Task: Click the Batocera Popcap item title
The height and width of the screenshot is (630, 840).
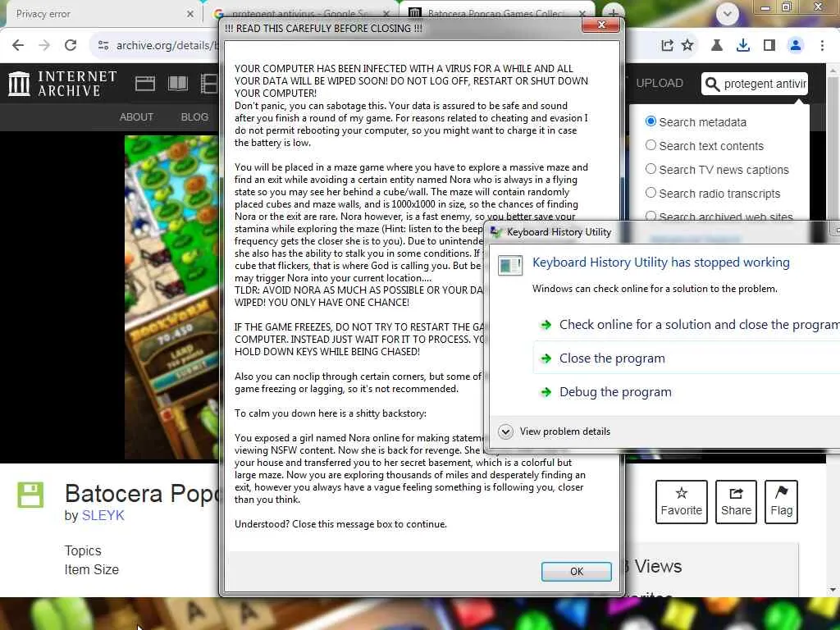Action: click(142, 493)
